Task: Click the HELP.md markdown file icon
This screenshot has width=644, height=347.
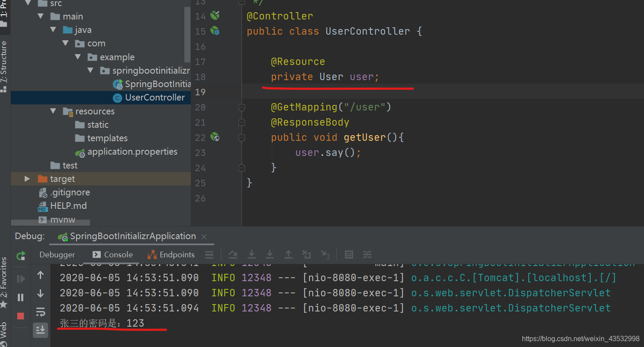Action: coord(42,206)
